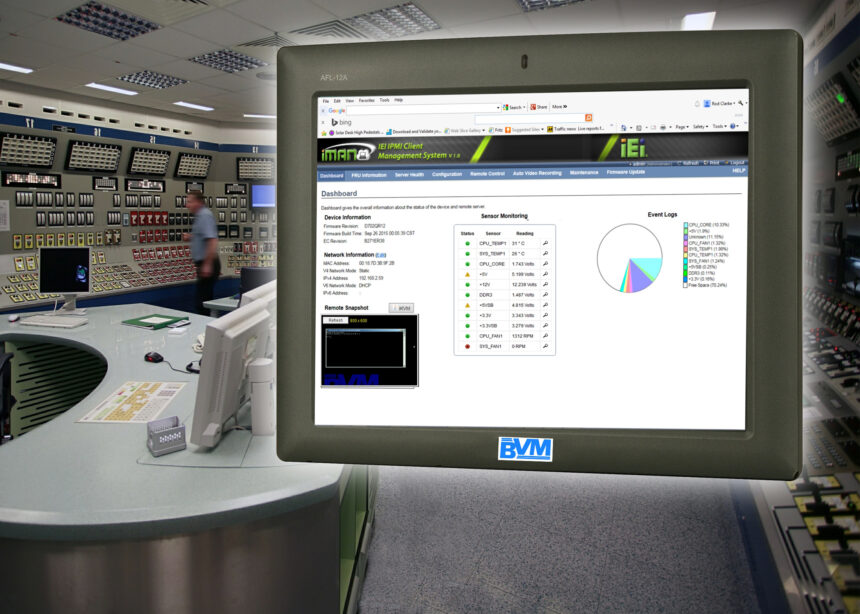Image resolution: width=860 pixels, height=614 pixels.
Task: Click red status indicator of SYS_FAN1
Action: 467,347
